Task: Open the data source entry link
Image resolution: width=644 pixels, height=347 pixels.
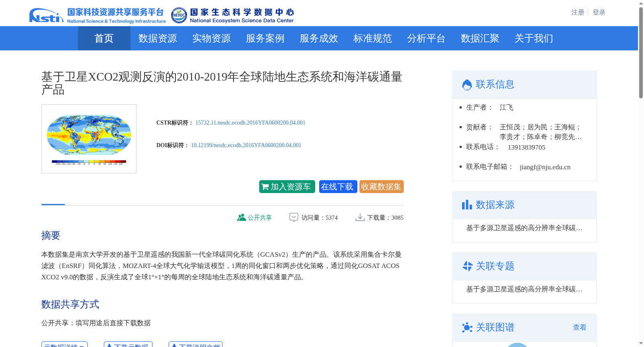Action: click(x=524, y=228)
